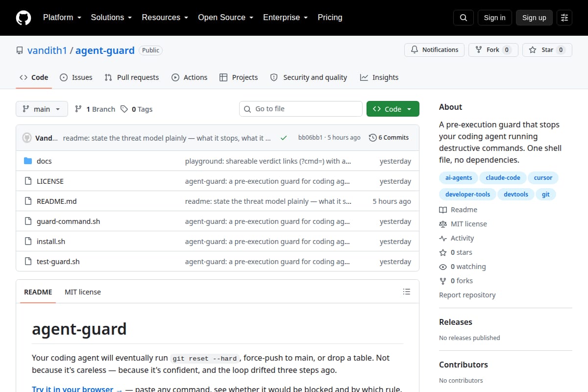Click the Notifications bell button
This screenshot has width=588, height=392.
(434, 50)
